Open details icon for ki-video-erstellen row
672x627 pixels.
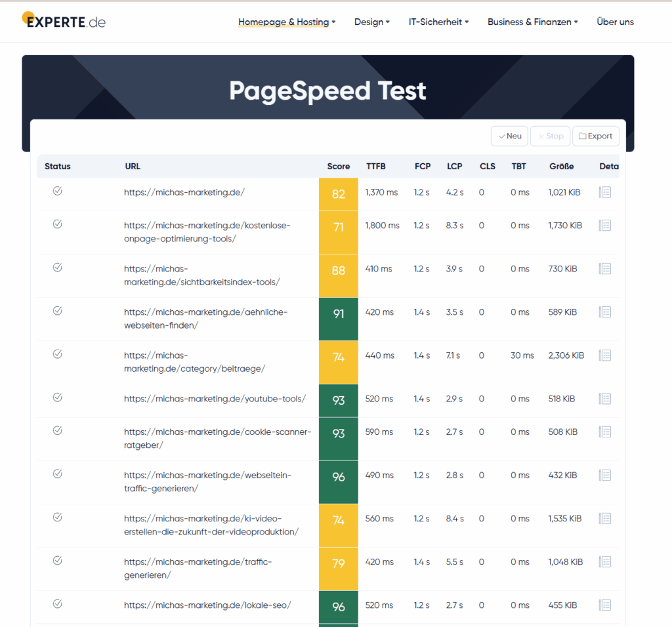[x=604, y=519]
